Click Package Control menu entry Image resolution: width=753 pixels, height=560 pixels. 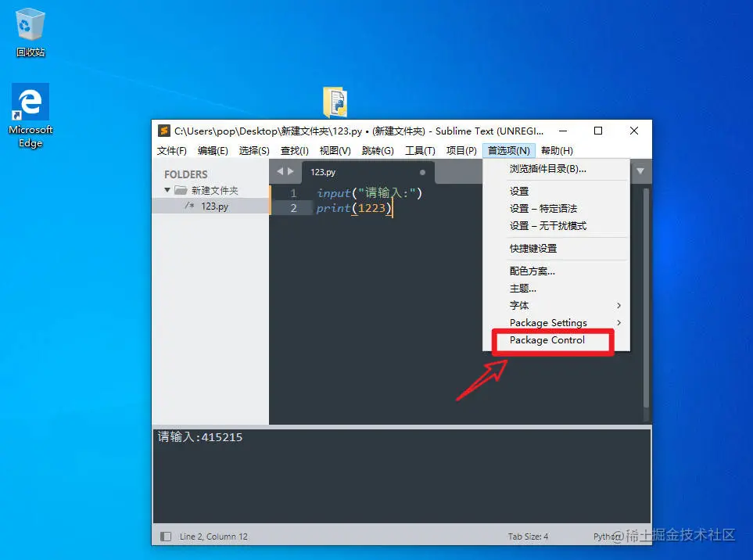(x=557, y=340)
